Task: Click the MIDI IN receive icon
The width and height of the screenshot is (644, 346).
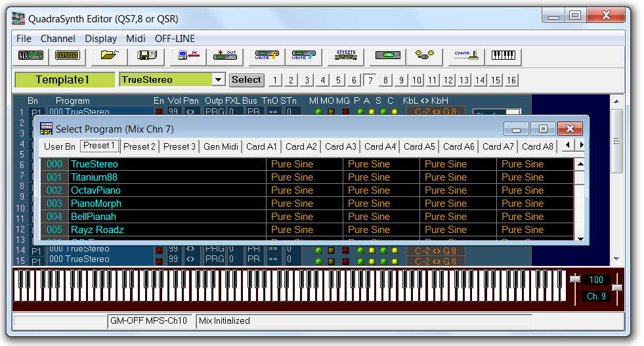Action: (x=188, y=56)
